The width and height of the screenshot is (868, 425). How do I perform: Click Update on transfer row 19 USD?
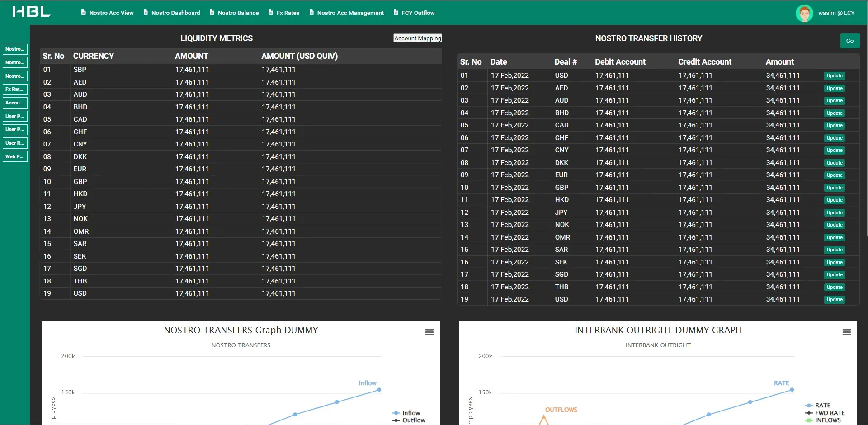[x=835, y=299]
